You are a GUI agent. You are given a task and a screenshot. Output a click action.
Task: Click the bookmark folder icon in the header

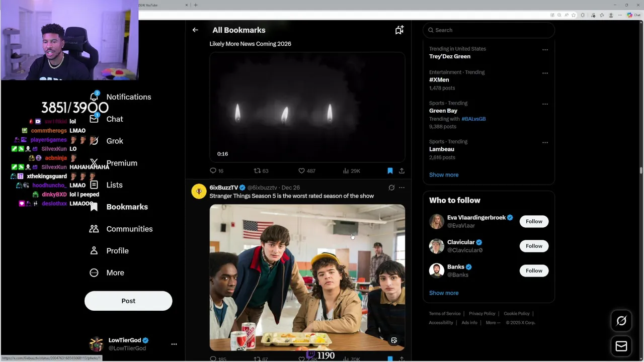click(x=399, y=30)
